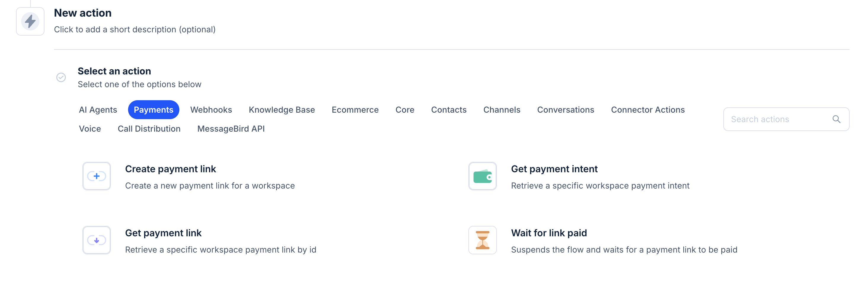This screenshot has width=868, height=300.
Task: Click the Create payment link icon
Action: click(x=97, y=176)
